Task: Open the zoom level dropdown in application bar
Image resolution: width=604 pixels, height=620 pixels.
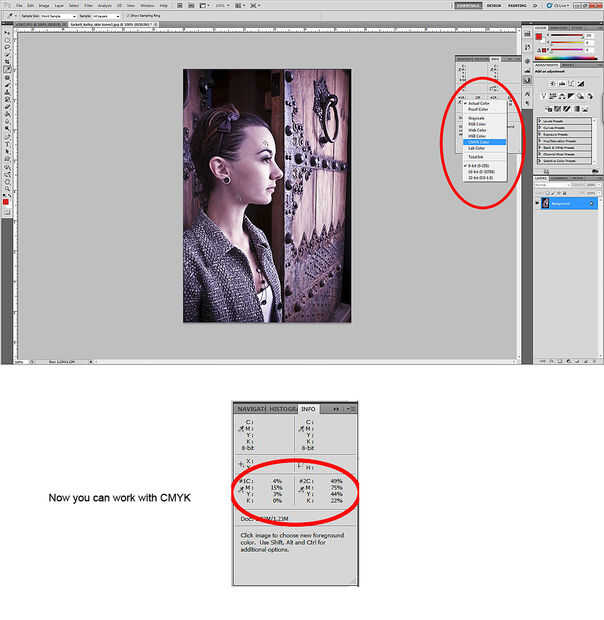Action: (222, 6)
